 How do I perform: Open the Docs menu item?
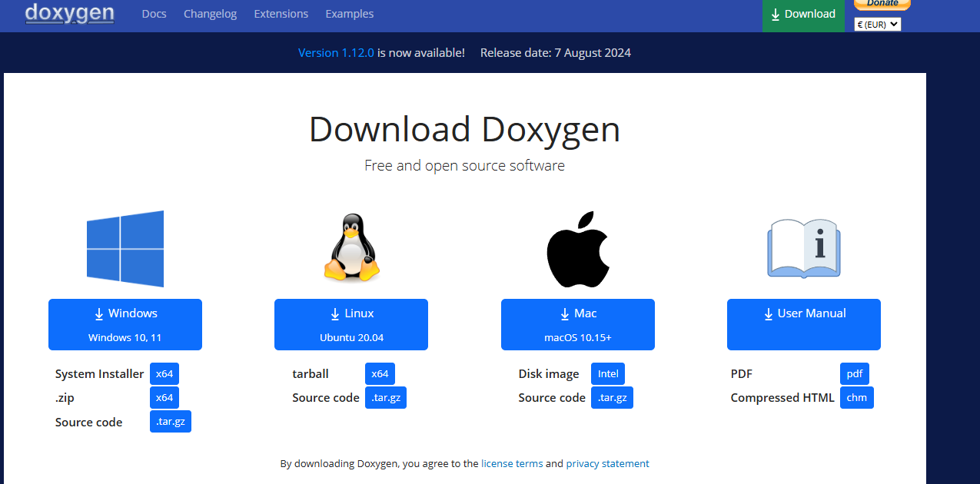point(154,14)
